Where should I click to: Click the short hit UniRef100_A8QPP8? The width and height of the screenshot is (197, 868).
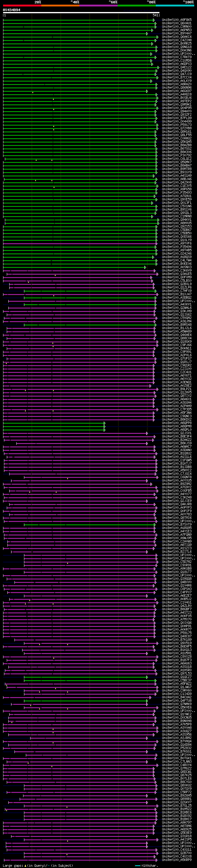pyautogui.click(x=177, y=423)
